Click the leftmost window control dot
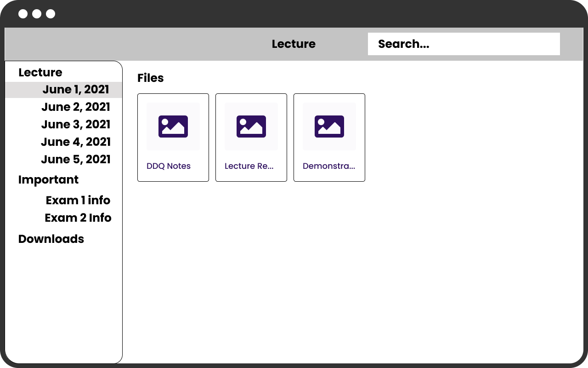This screenshot has height=368, width=588. 23,14
